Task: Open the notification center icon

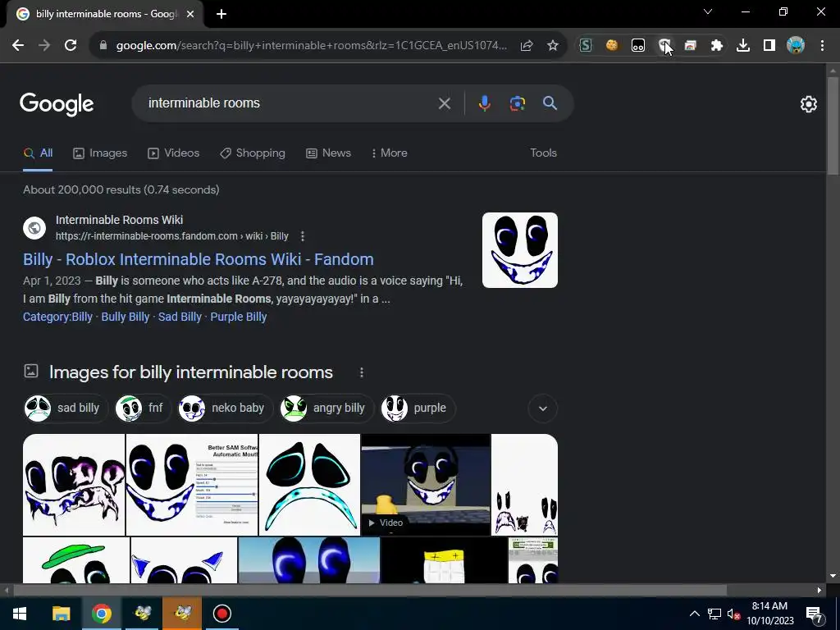Action: 815,614
